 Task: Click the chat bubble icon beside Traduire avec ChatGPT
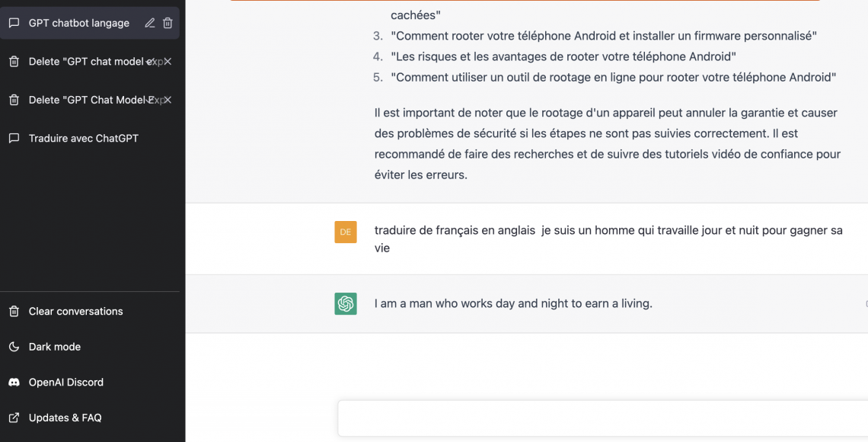pyautogui.click(x=14, y=139)
